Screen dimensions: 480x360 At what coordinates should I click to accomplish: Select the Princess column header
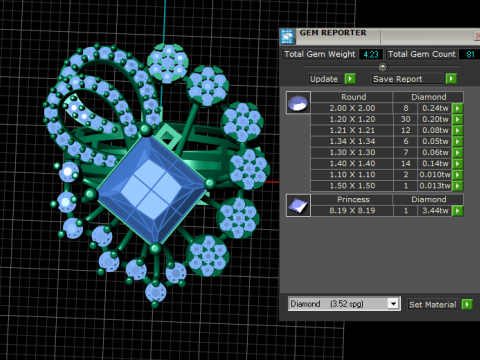tap(352, 199)
